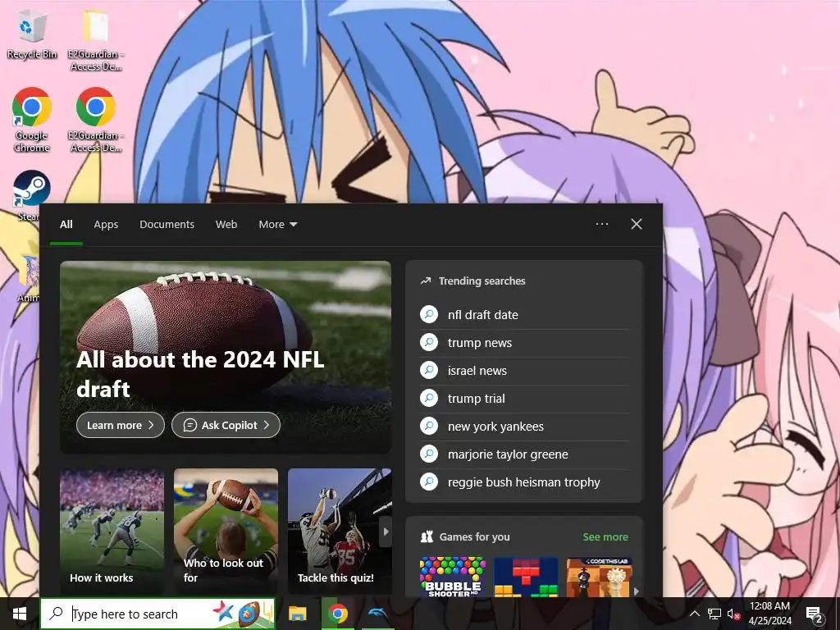Select the All tab in search
The height and width of the screenshot is (630, 840).
66,225
